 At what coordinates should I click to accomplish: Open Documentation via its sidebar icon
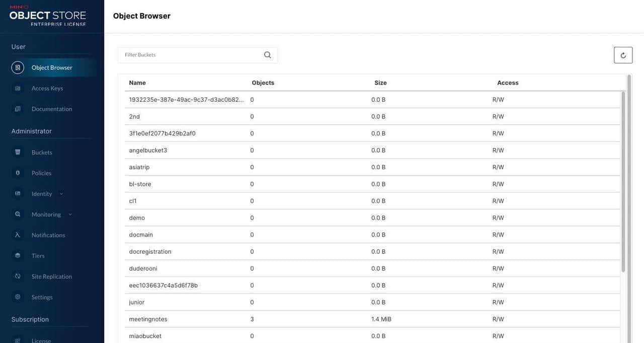[18, 109]
